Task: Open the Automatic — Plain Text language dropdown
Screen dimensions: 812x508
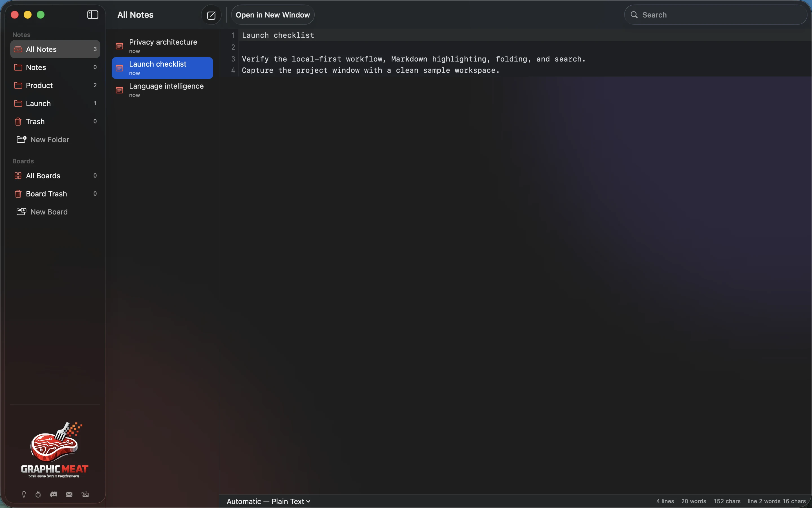Action: click(x=268, y=501)
